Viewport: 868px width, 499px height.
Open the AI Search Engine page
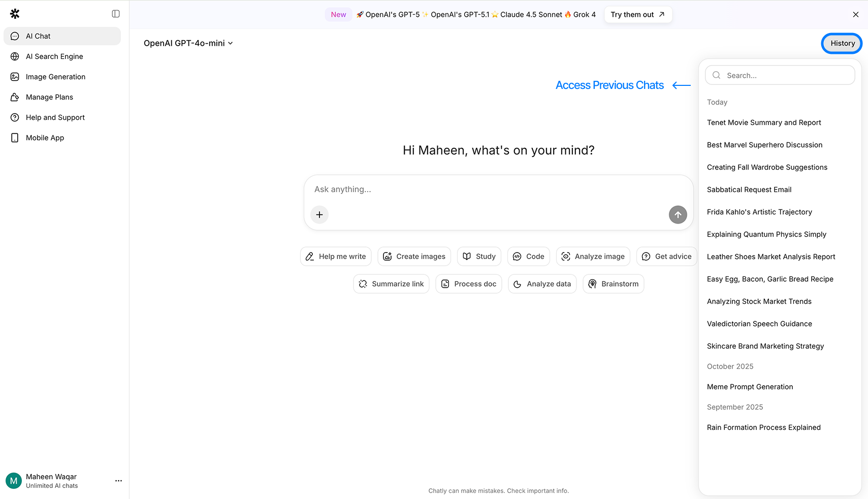(x=54, y=56)
